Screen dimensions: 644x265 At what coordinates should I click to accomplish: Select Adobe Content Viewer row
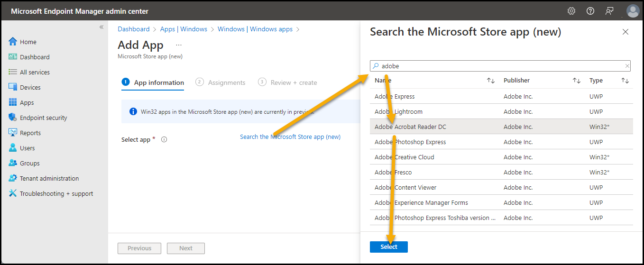point(501,187)
